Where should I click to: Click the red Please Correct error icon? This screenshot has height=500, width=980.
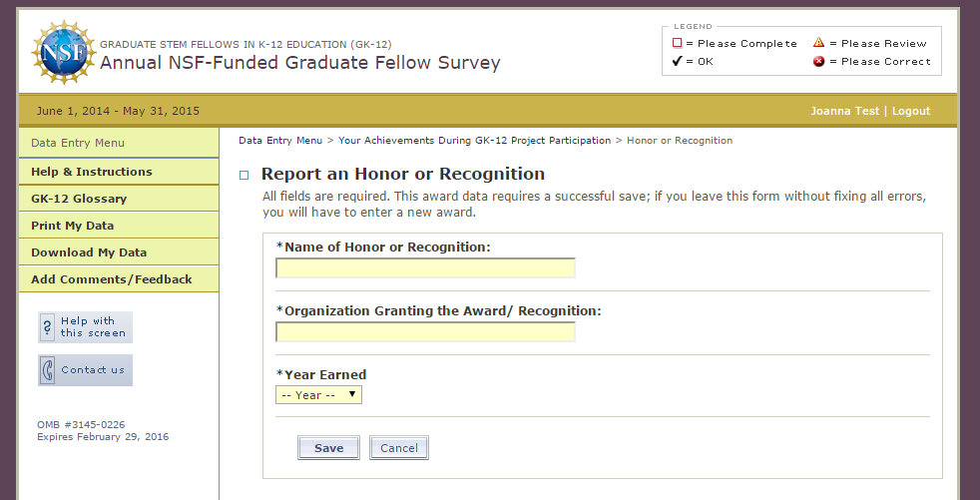click(819, 62)
